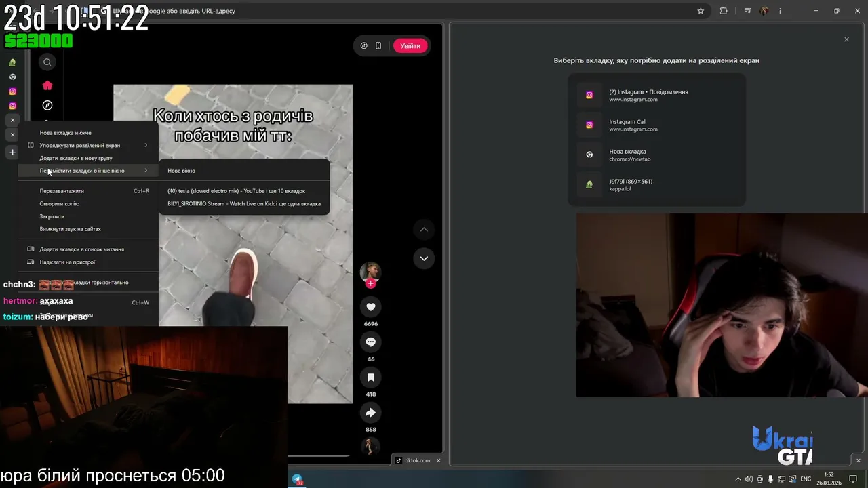This screenshot has width=868, height=488.
Task: Follow creator with red plus badge
Action: (370, 283)
